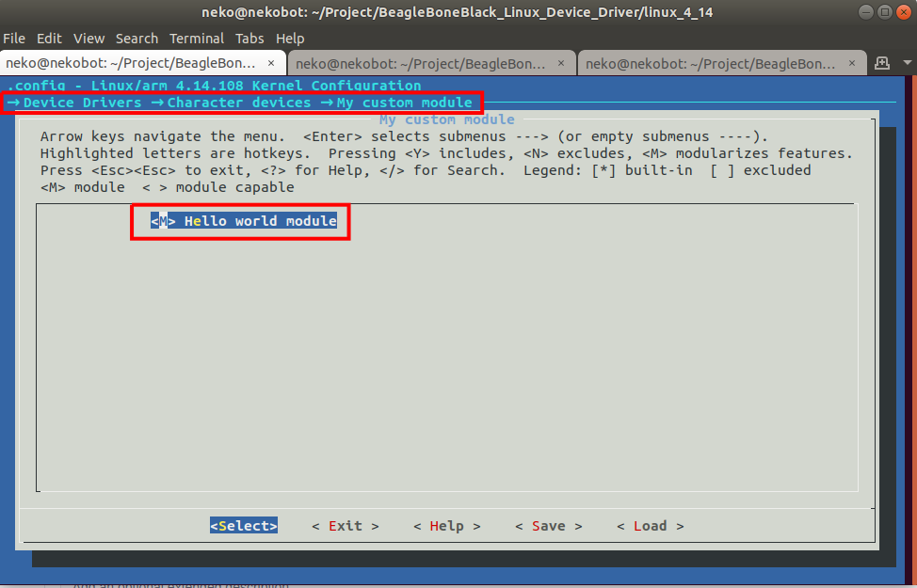Open the Edit menu
This screenshot has width=917, height=588.
[49, 39]
